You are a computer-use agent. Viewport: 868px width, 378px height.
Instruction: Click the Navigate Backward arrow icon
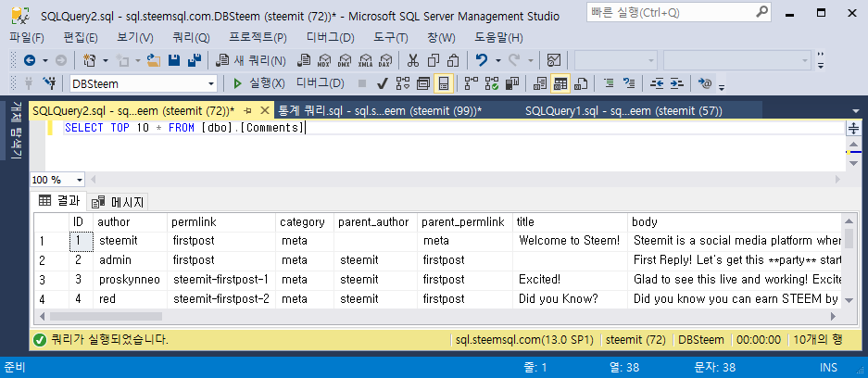30,60
